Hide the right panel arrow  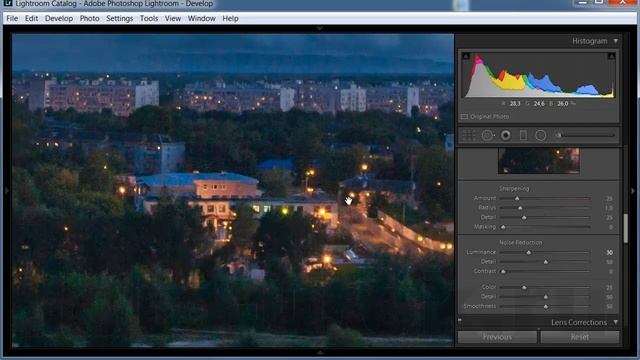pos(633,190)
